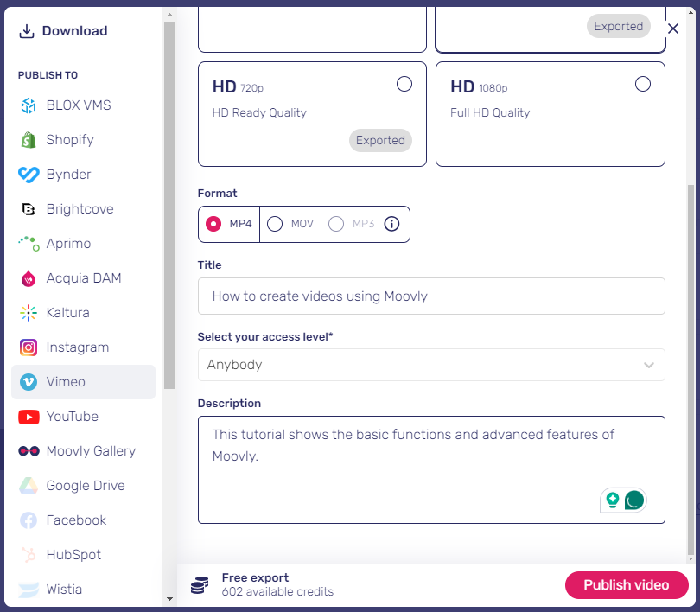Select the HD 720p radio button
The height and width of the screenshot is (612, 700).
(404, 84)
